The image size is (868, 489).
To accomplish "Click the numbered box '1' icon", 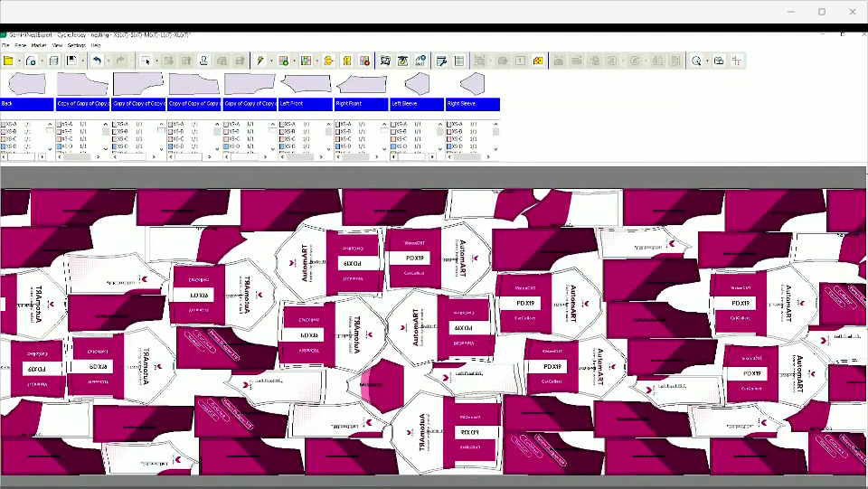I will point(521,61).
